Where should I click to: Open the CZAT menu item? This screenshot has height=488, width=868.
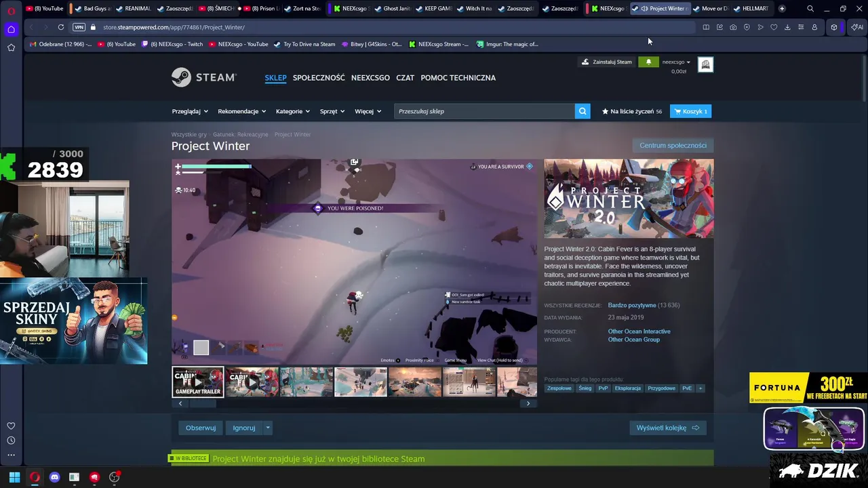pos(405,77)
